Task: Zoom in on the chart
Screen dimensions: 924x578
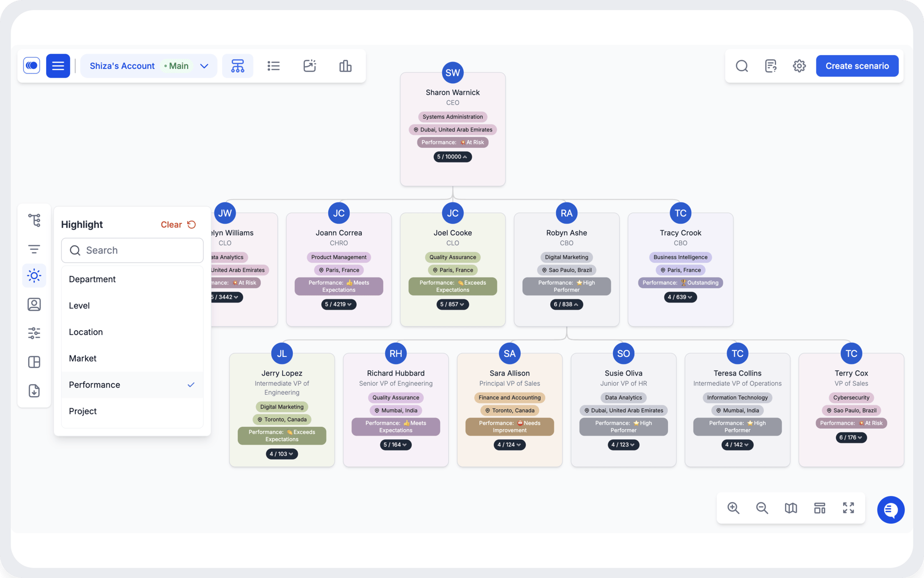Action: (x=733, y=508)
